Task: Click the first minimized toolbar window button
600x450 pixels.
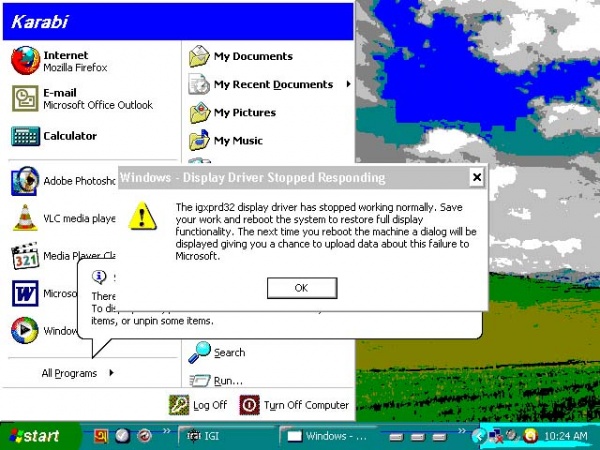Action: tap(396, 437)
